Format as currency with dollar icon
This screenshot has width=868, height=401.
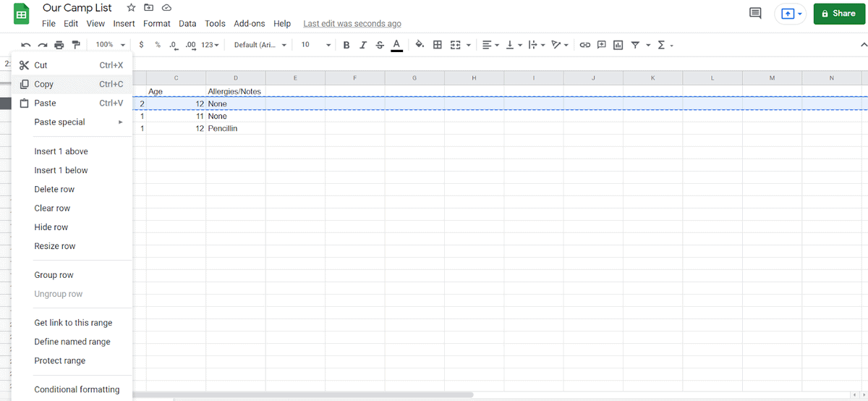pos(141,45)
